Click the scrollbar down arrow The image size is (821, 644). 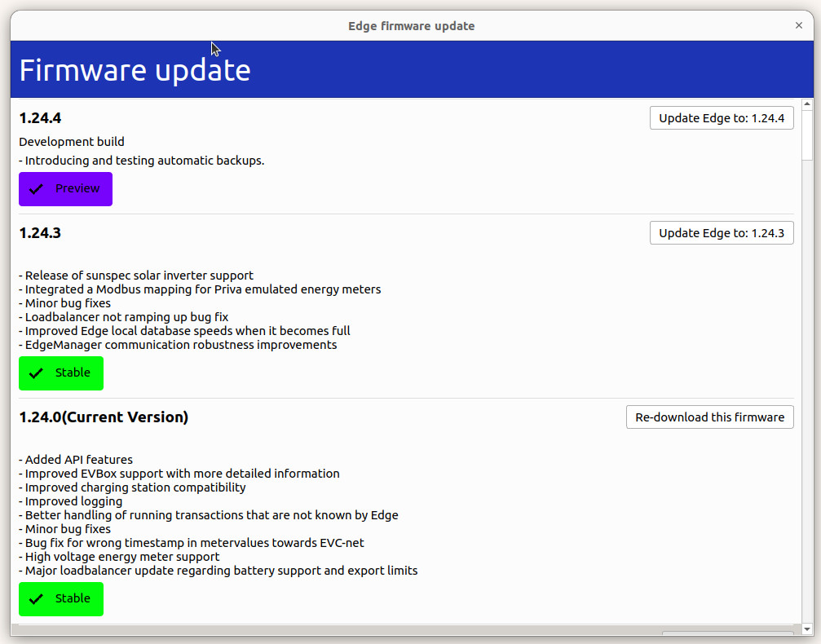coord(808,629)
